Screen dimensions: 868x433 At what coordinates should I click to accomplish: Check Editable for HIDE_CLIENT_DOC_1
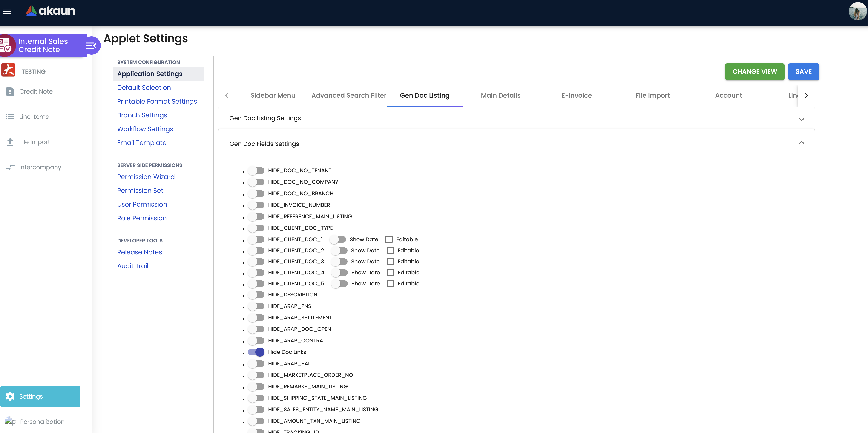[x=389, y=239]
